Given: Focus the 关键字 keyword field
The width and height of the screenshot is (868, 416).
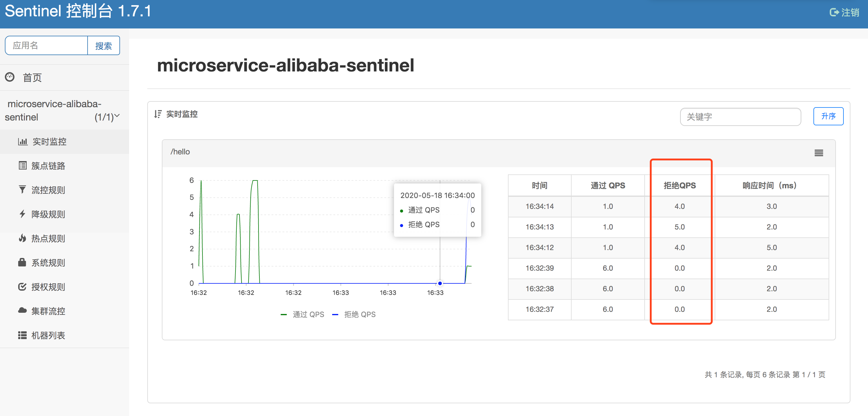Looking at the screenshot, I should (740, 117).
